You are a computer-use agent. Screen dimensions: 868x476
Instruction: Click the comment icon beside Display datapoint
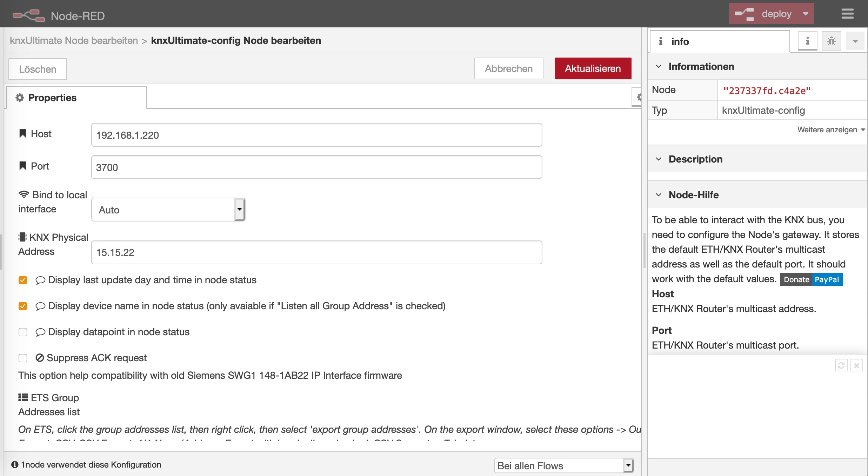point(40,332)
